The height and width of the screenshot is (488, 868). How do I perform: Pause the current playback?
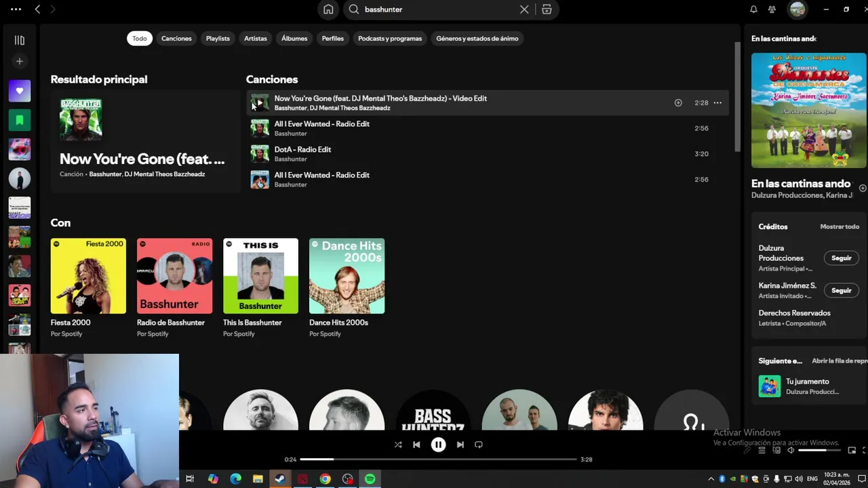click(x=438, y=445)
